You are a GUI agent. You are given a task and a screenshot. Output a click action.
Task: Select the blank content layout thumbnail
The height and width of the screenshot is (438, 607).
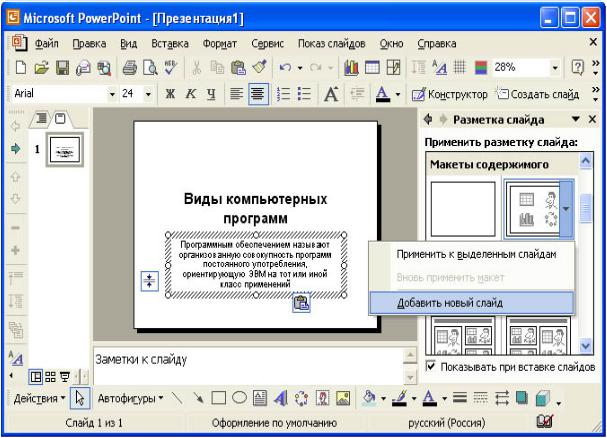(463, 209)
